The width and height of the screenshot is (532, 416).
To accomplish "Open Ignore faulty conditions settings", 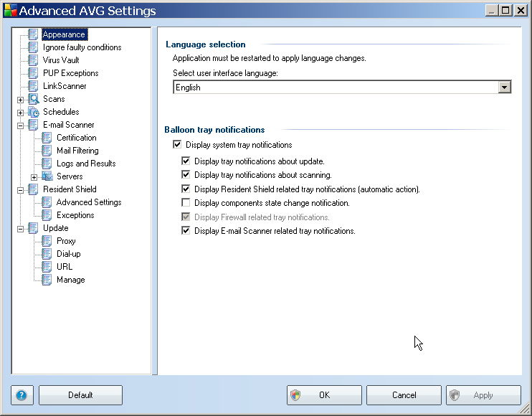I will tap(82, 47).
